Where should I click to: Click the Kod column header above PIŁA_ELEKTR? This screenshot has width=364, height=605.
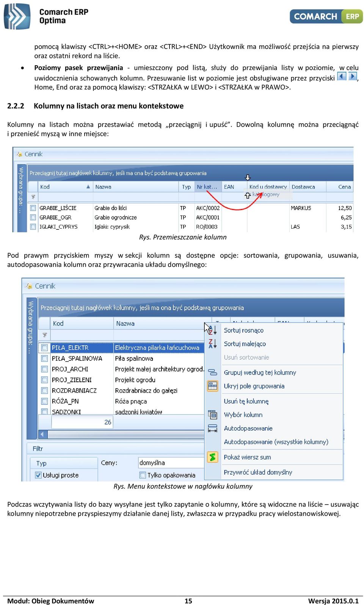pyautogui.click(x=82, y=323)
